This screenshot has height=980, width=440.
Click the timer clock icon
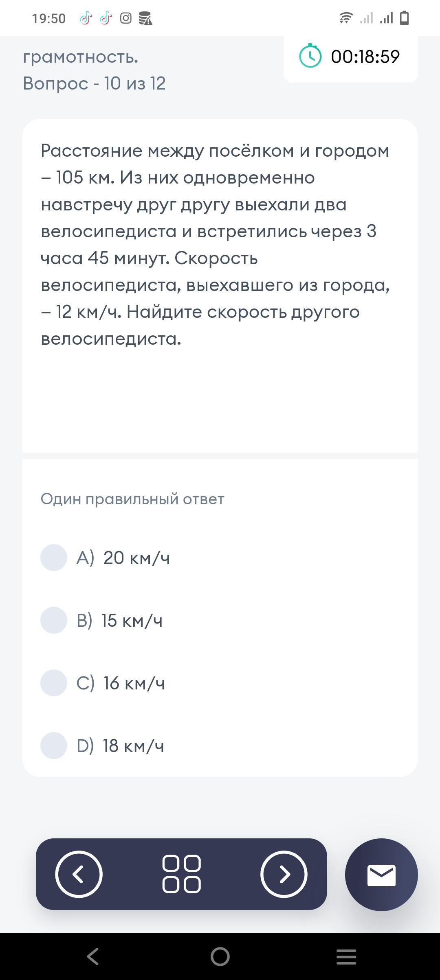point(310,56)
